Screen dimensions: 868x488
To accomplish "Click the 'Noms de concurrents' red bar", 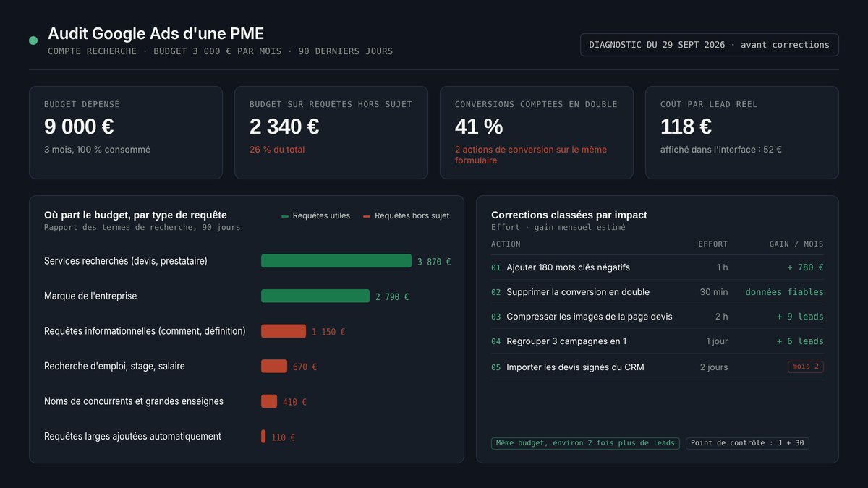I will point(269,401).
